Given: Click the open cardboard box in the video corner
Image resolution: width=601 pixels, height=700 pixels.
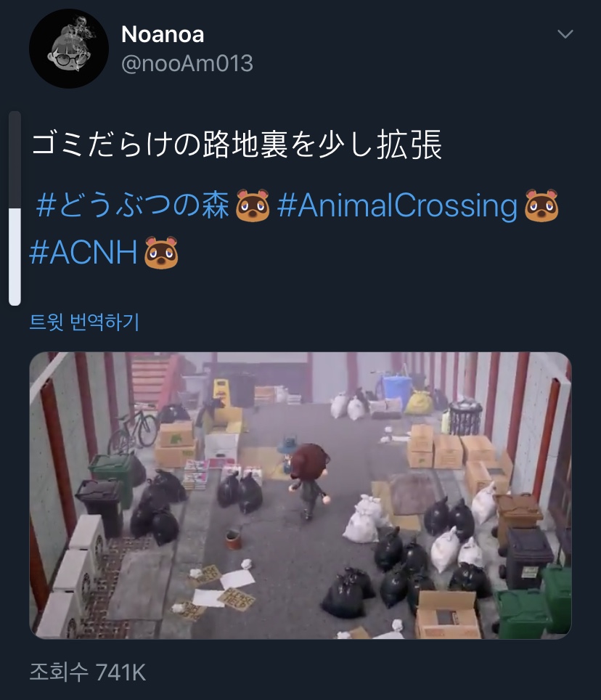Looking at the screenshot, I should click(448, 614).
